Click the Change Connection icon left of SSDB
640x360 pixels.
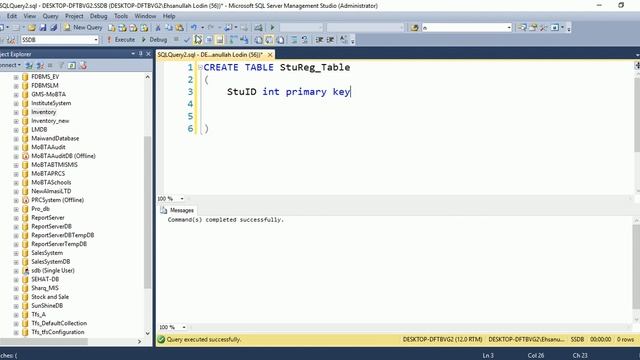click(x=11, y=40)
